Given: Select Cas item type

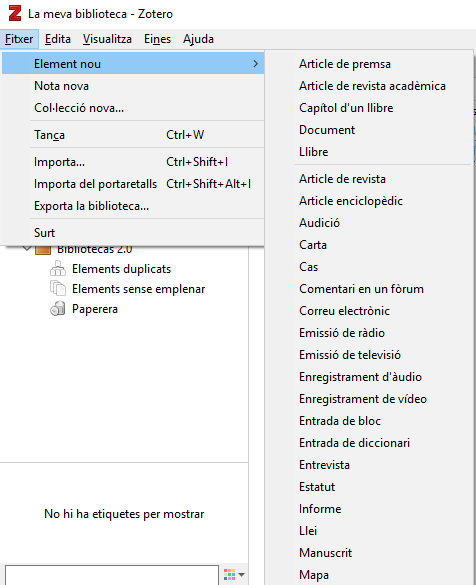Looking at the screenshot, I should pyautogui.click(x=369, y=267).
